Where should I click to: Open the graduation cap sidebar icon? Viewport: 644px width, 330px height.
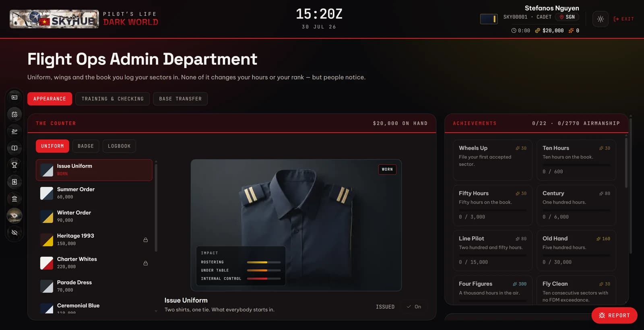(x=14, y=216)
